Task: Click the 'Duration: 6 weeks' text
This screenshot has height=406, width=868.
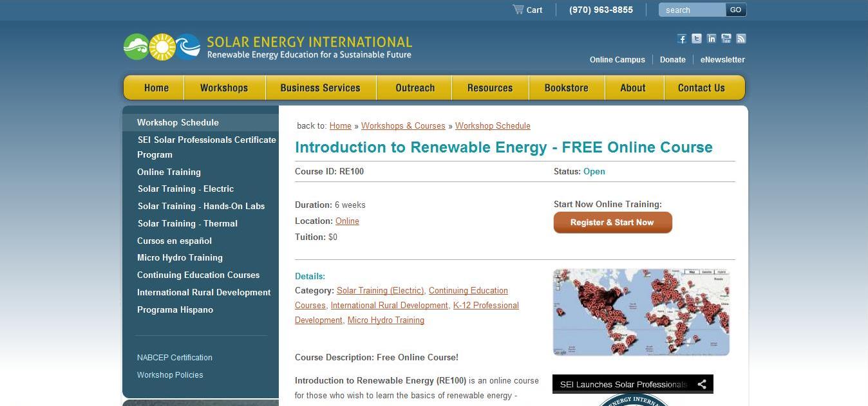Action: (x=330, y=205)
